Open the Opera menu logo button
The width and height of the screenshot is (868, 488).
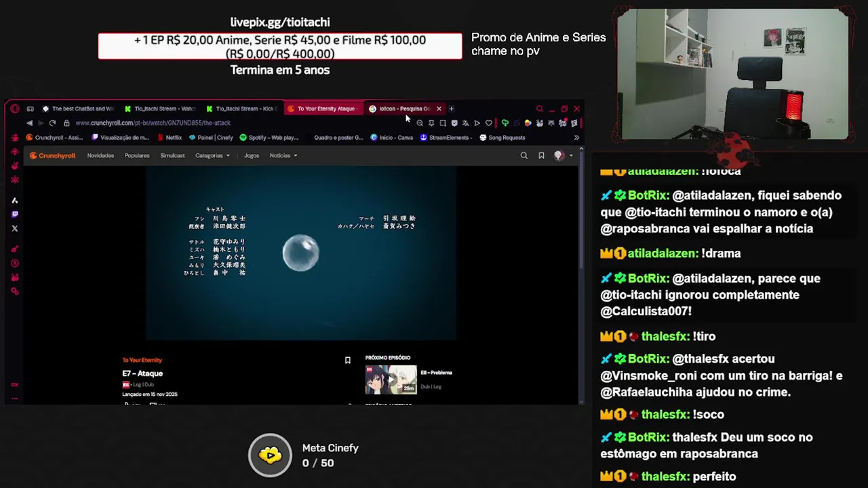tap(15, 108)
